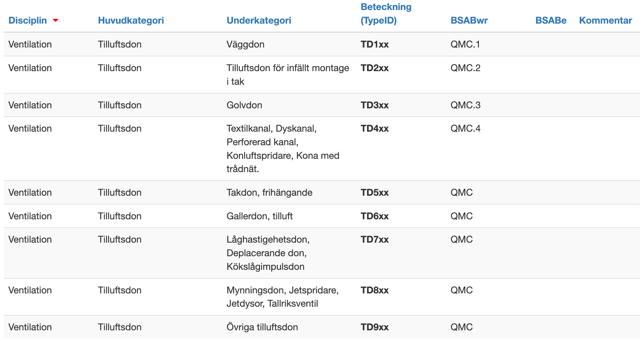Image resolution: width=644 pixels, height=343 pixels.
Task: Select the TD6xx type ID cell
Action: click(x=374, y=216)
